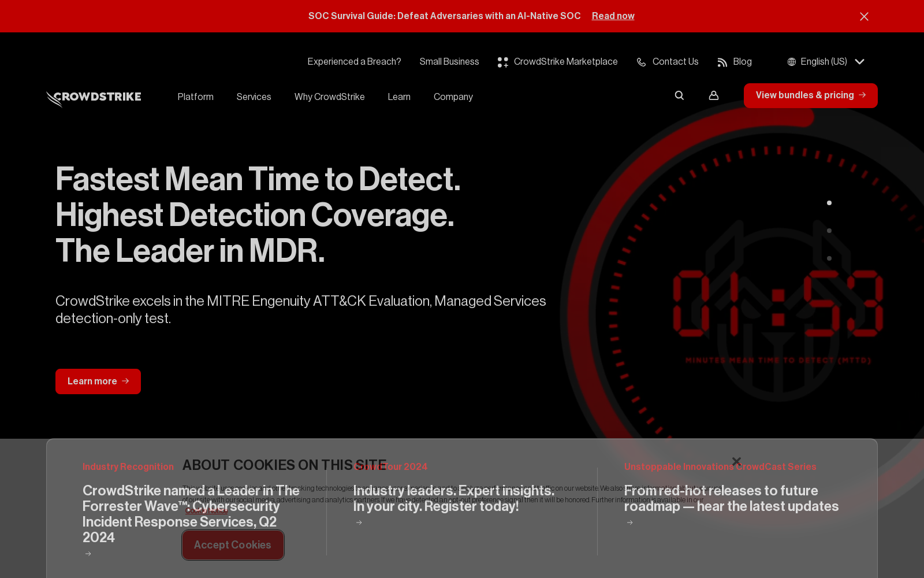The height and width of the screenshot is (578, 924).
Task: Select the middle hero carousel dot
Action: tap(829, 231)
